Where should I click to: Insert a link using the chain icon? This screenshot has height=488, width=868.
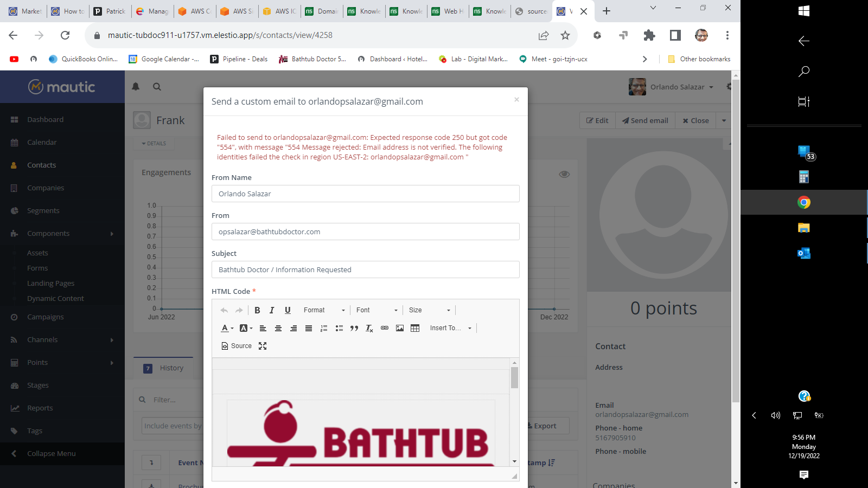[385, 328]
